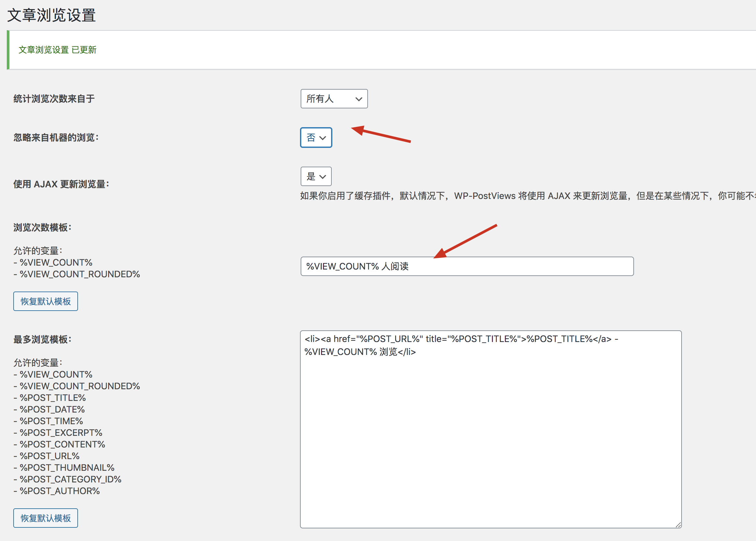Click the %POST_THUMBNAIL% variable text
This screenshot has width=756, height=541.
click(67, 467)
